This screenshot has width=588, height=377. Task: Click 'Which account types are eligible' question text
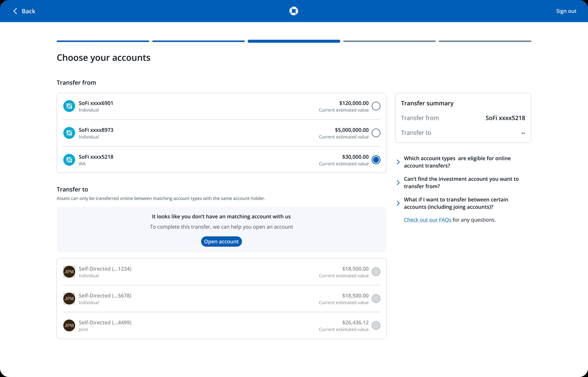457,162
